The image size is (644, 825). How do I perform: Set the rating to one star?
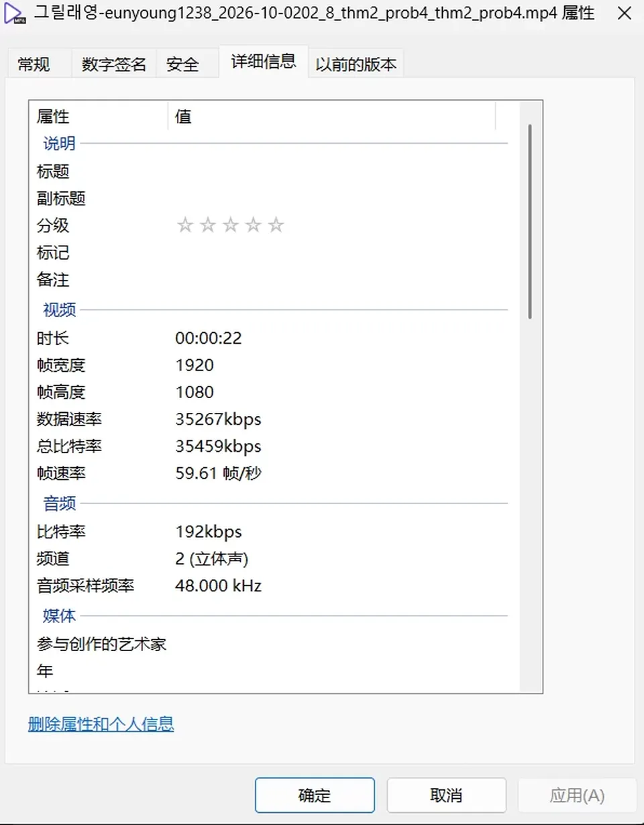click(x=185, y=226)
